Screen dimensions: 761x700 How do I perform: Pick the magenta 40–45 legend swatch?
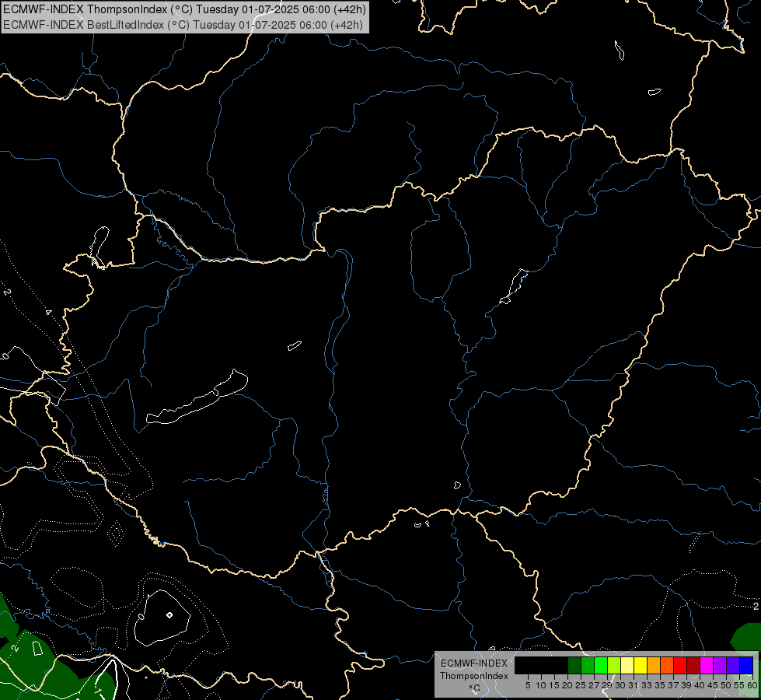[x=707, y=666]
